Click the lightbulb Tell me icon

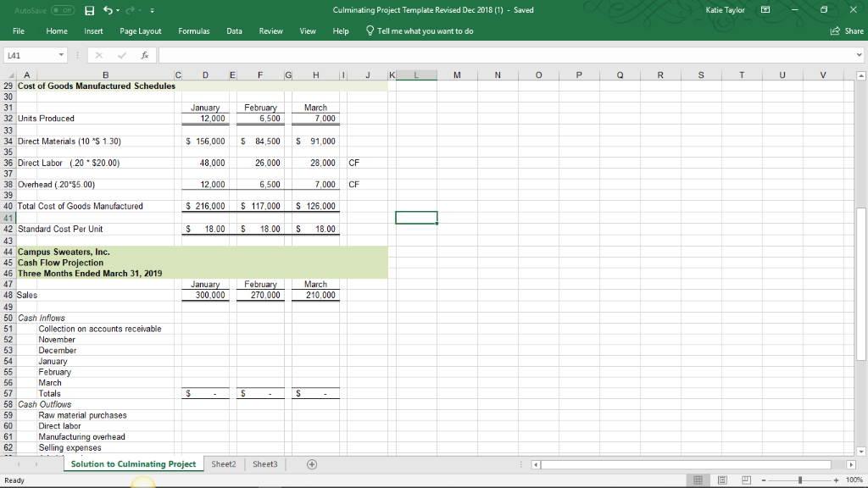click(x=370, y=31)
